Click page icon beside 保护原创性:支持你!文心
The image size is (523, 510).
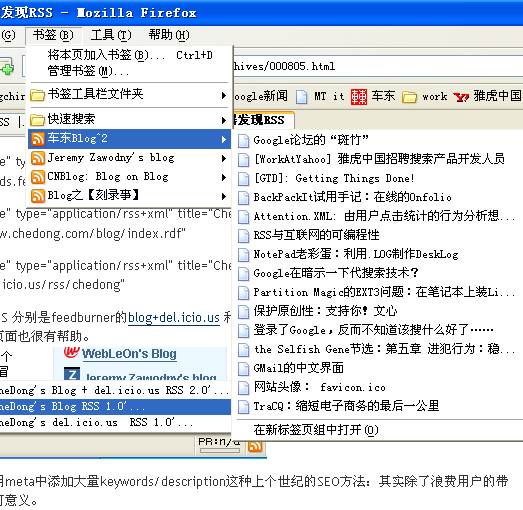coord(243,312)
